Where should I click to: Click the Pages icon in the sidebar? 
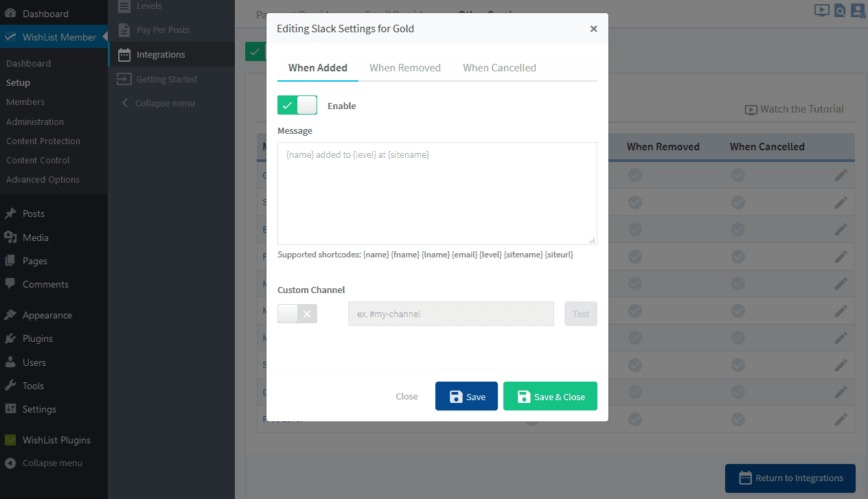click(x=10, y=261)
